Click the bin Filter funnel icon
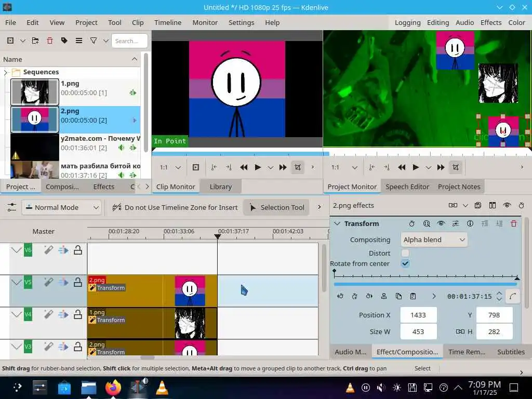Screen dimensions: 532x399 [x=94, y=41]
